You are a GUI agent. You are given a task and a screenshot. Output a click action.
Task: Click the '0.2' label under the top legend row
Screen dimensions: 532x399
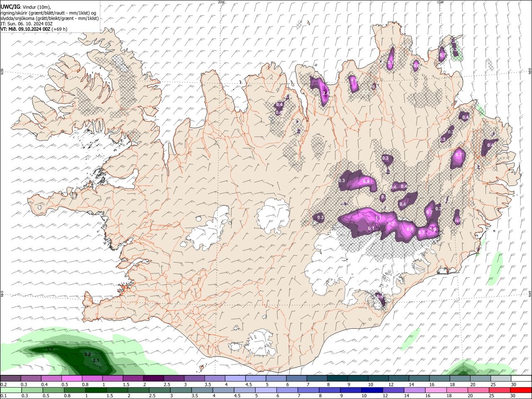pos(4,384)
